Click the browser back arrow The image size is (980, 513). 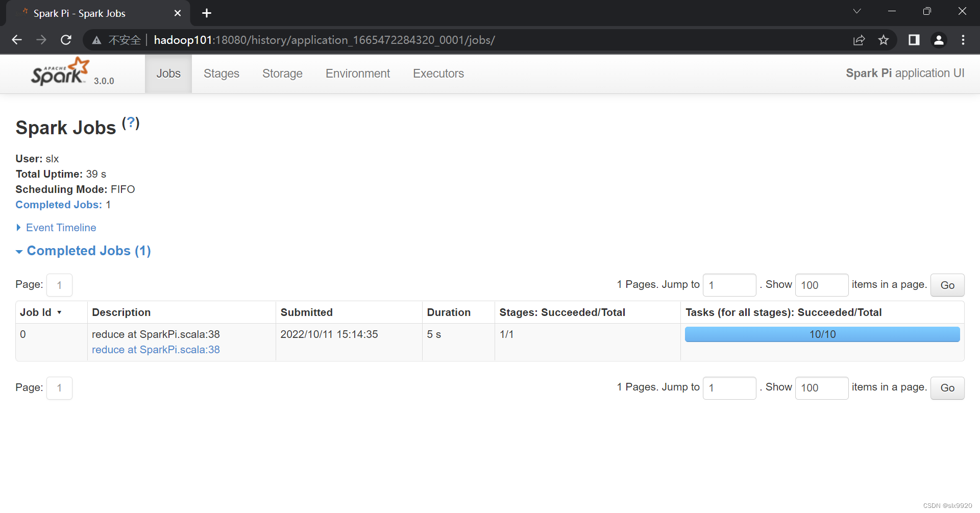(x=17, y=40)
